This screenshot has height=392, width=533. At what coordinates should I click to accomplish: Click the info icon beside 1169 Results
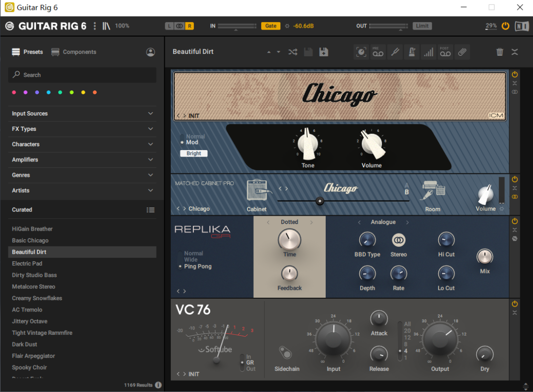click(x=158, y=385)
